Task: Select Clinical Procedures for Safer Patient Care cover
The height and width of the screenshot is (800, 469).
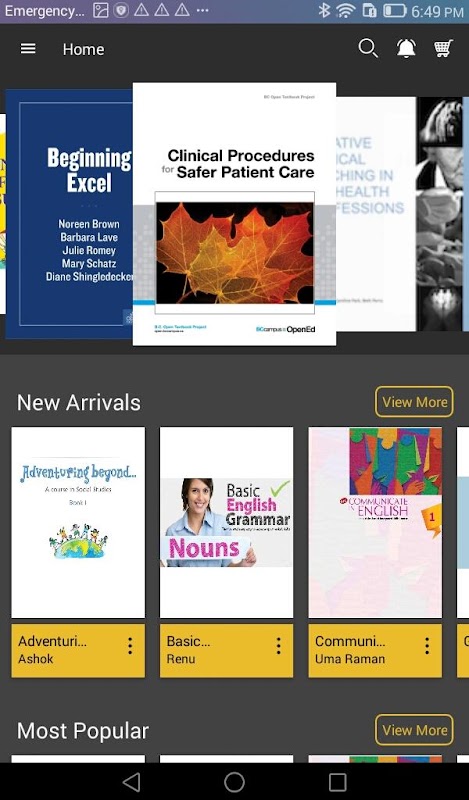Action: tap(234, 214)
